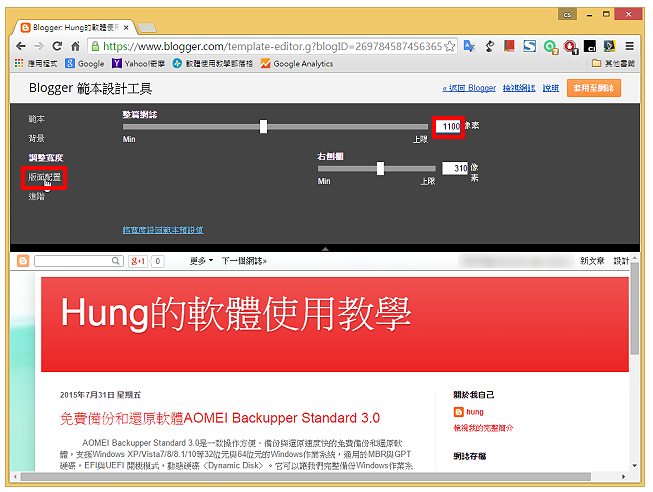This screenshot has width=653, height=492.
Task: Click the 1100 blog width input field
Action: 449,126
